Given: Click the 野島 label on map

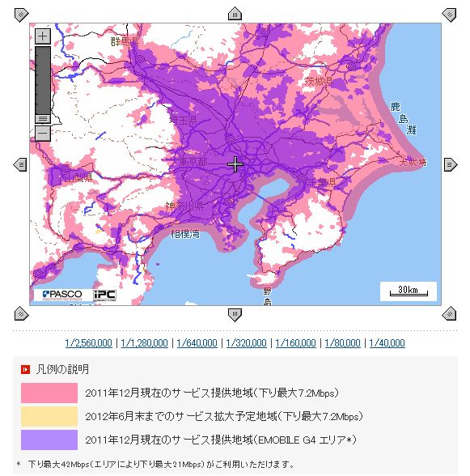Looking at the screenshot, I should [267, 296].
